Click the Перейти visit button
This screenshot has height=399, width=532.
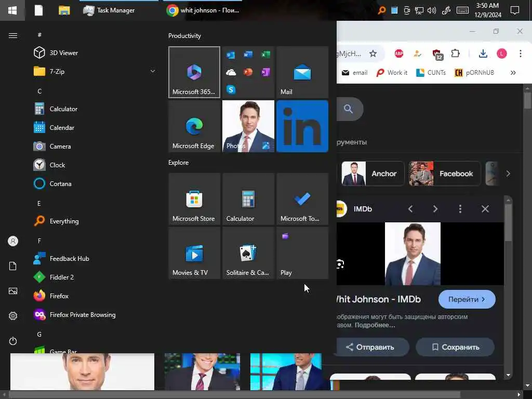coord(467,299)
